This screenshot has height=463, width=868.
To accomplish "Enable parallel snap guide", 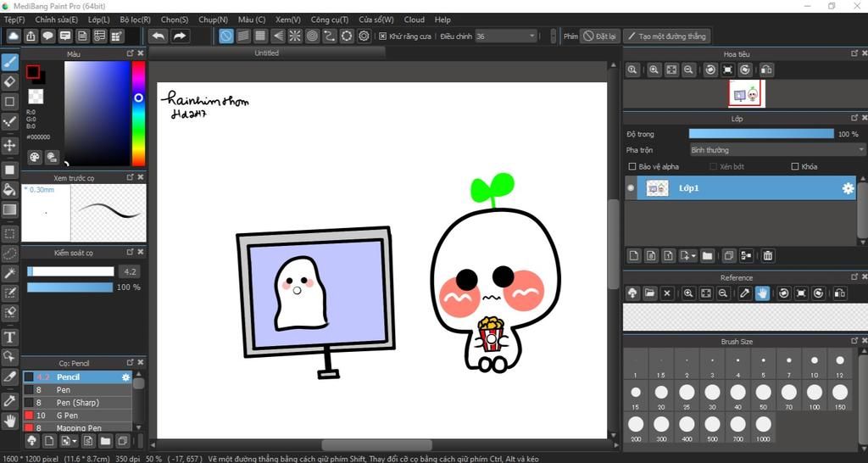I will click(x=243, y=36).
